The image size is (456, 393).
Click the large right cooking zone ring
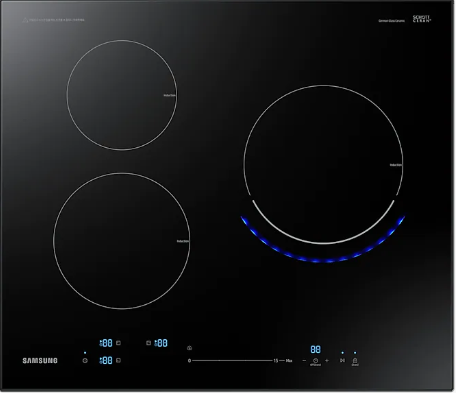323,164
